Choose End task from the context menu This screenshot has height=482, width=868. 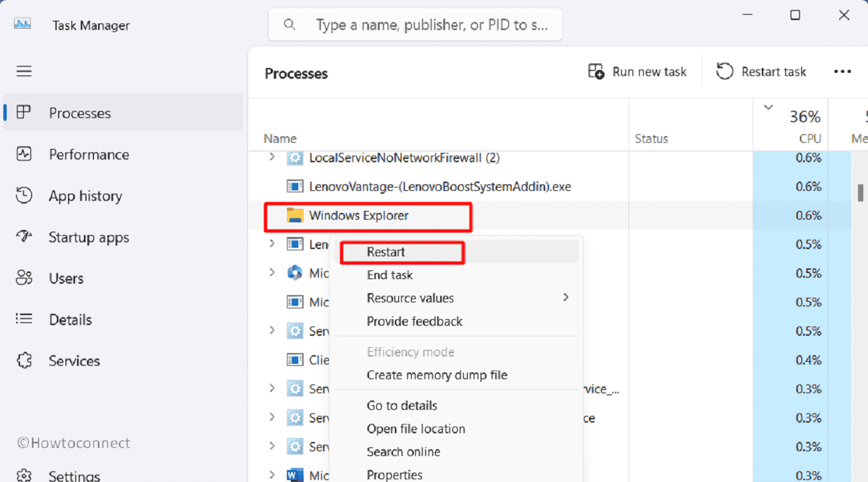[x=455, y=275]
